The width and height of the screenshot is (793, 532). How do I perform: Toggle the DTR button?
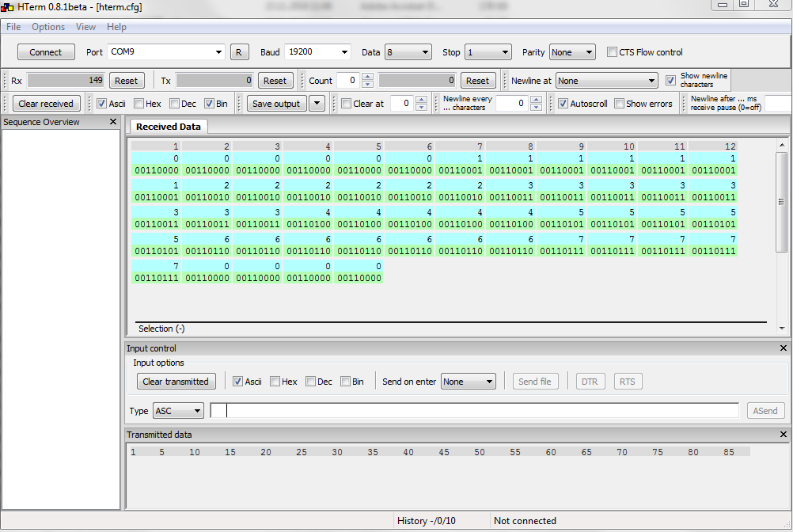[590, 382]
